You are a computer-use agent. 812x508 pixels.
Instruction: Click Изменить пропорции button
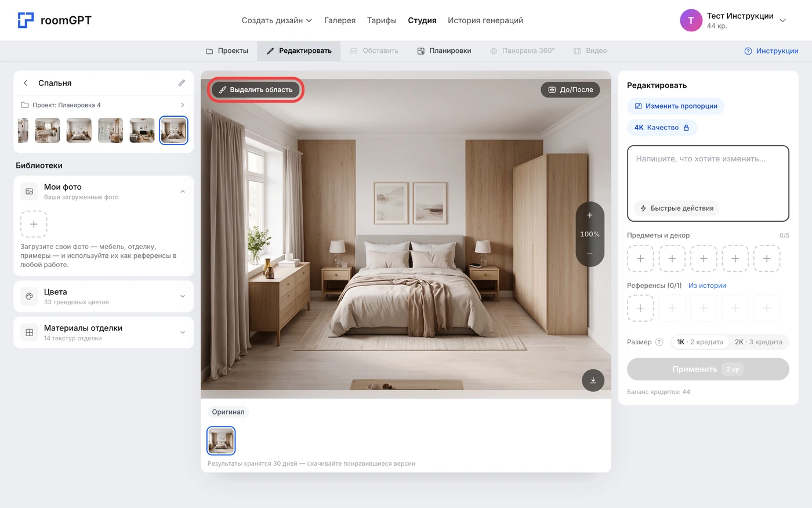point(676,106)
